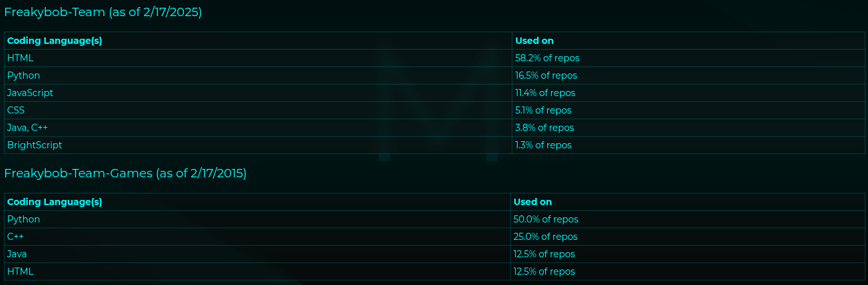Viewport: 868px width, 285px height.
Task: Click the 50.0% of repos cell
Action: (546, 219)
